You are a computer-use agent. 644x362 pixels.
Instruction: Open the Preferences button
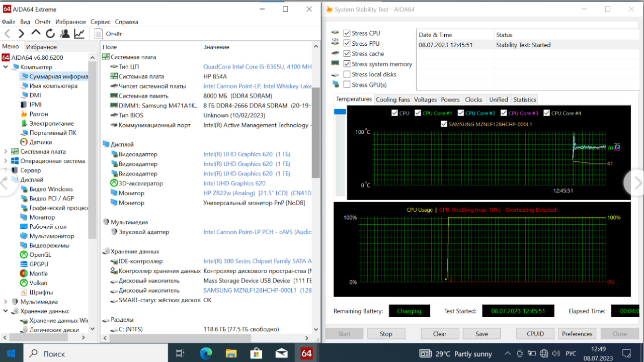(577, 334)
